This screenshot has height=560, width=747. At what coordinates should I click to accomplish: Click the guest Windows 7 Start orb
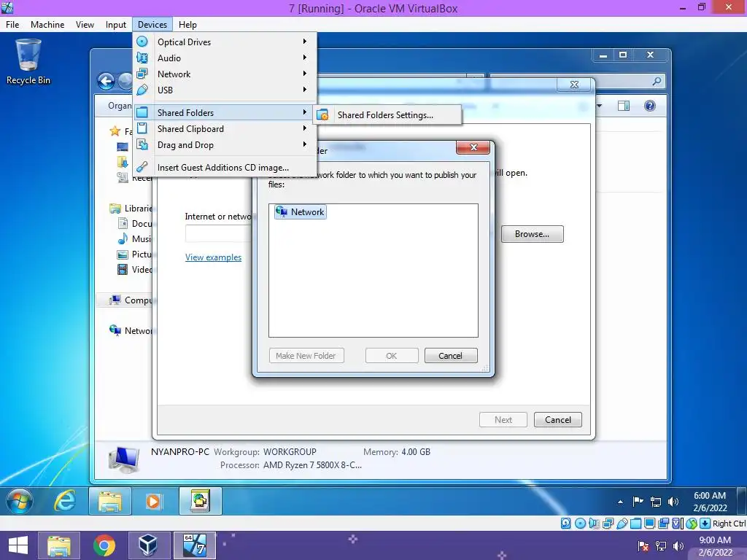click(x=19, y=501)
